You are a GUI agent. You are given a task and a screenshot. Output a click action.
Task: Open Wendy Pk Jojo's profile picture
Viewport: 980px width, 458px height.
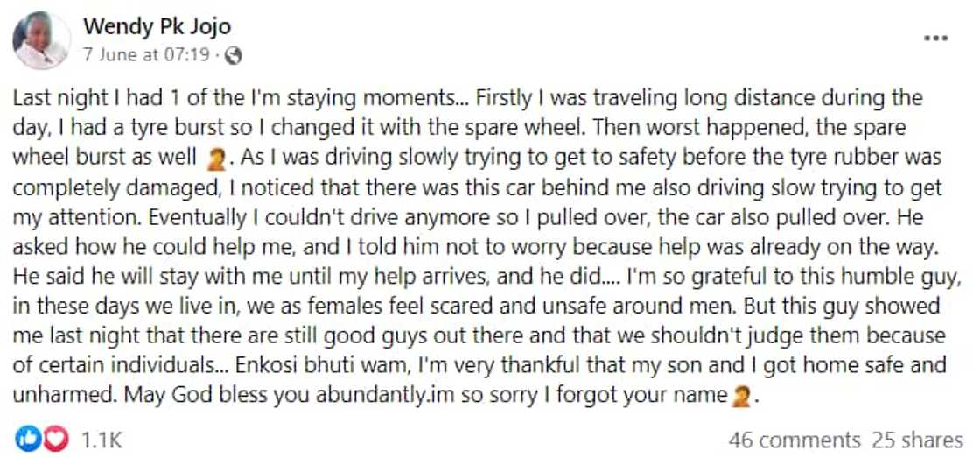click(41, 40)
